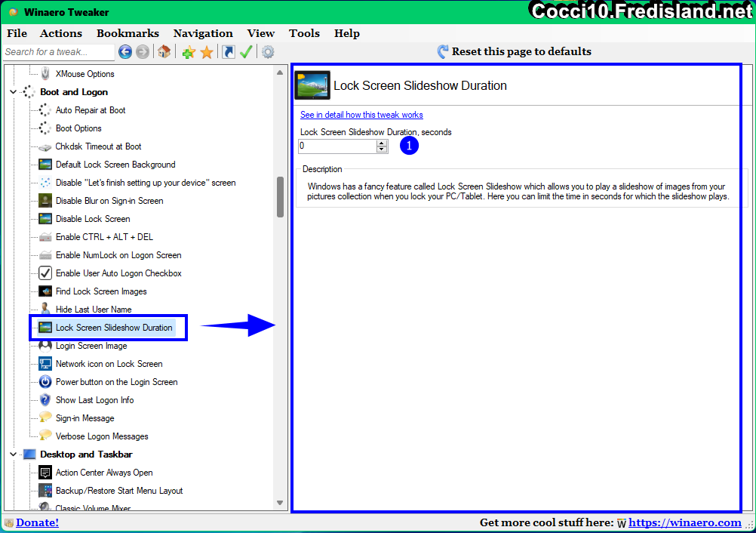
Task: Click the green checkmark apply icon
Action: (x=246, y=51)
